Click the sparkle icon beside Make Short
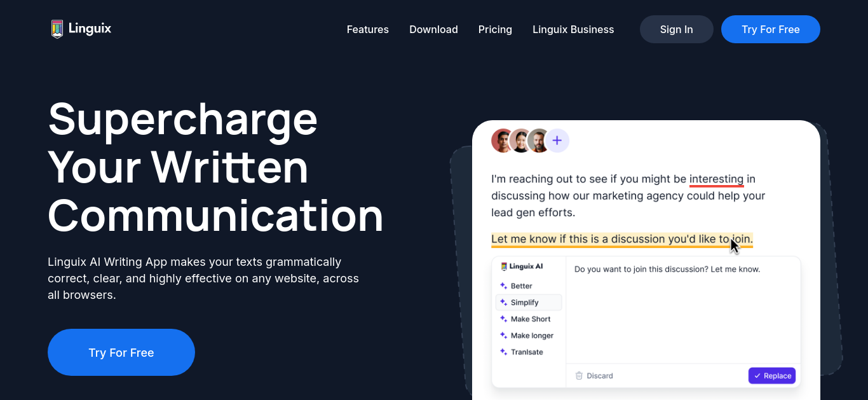 [x=503, y=319]
